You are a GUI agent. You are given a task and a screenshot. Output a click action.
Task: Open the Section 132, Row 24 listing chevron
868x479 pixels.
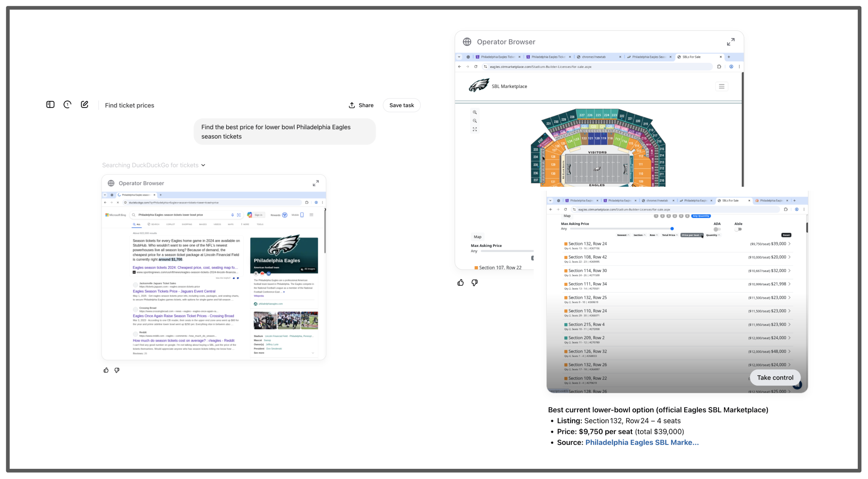[x=790, y=244]
